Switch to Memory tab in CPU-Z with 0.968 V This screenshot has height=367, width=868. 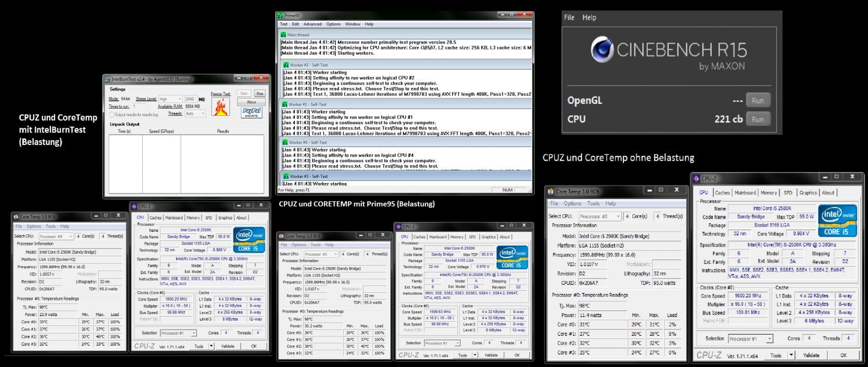(193, 218)
